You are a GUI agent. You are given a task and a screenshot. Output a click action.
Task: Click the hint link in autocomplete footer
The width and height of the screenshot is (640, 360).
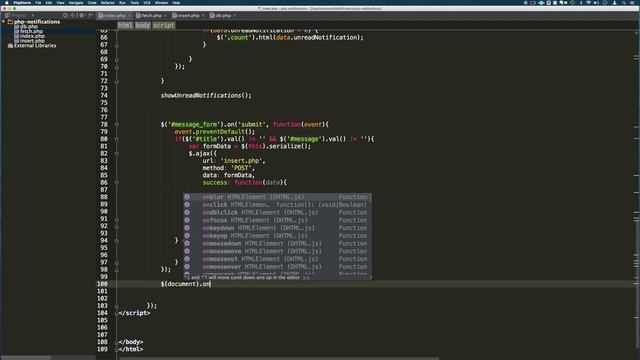(306, 278)
